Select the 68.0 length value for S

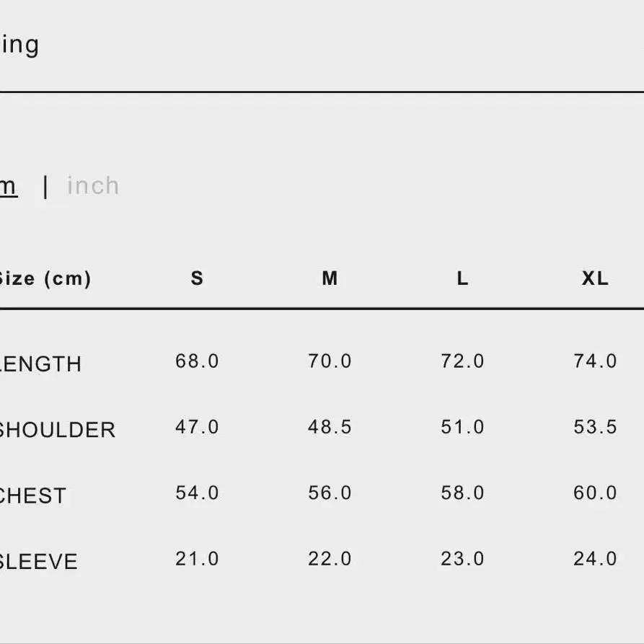coord(197,361)
